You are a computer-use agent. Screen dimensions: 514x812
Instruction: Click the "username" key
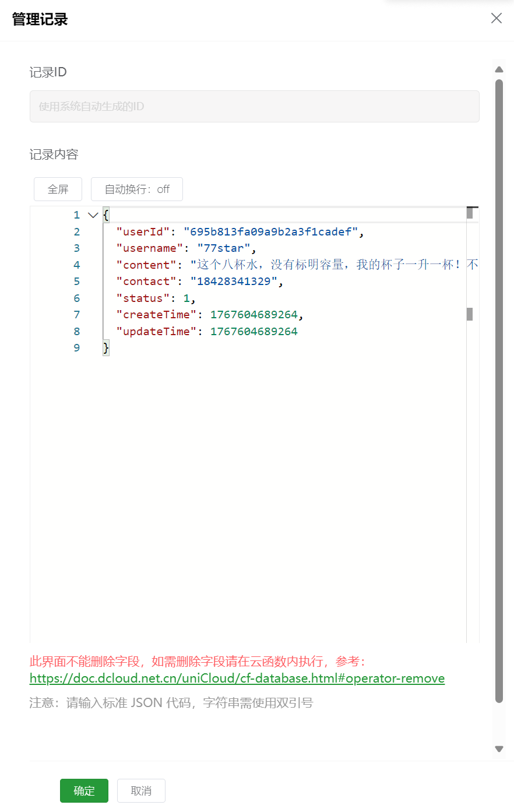[x=150, y=248]
